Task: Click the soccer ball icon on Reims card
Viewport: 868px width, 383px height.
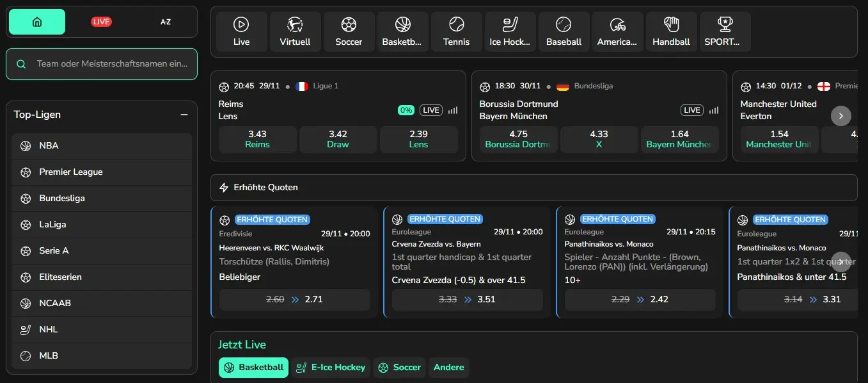Action: [224, 86]
